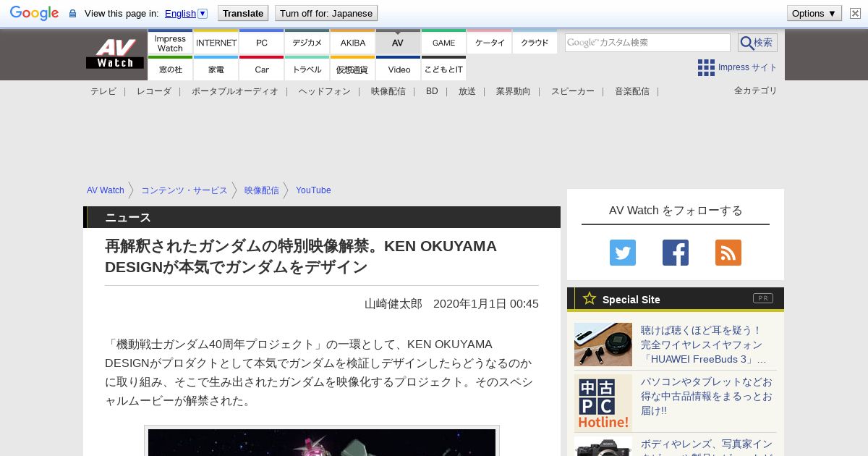868x456 pixels.
Task: Turn off translation for Japanese
Action: pyautogui.click(x=326, y=13)
